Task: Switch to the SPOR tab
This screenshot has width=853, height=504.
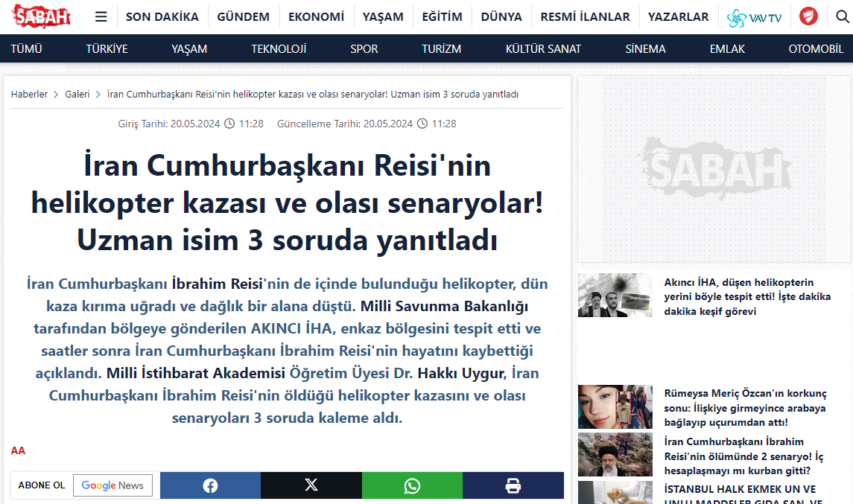Action: (x=364, y=48)
